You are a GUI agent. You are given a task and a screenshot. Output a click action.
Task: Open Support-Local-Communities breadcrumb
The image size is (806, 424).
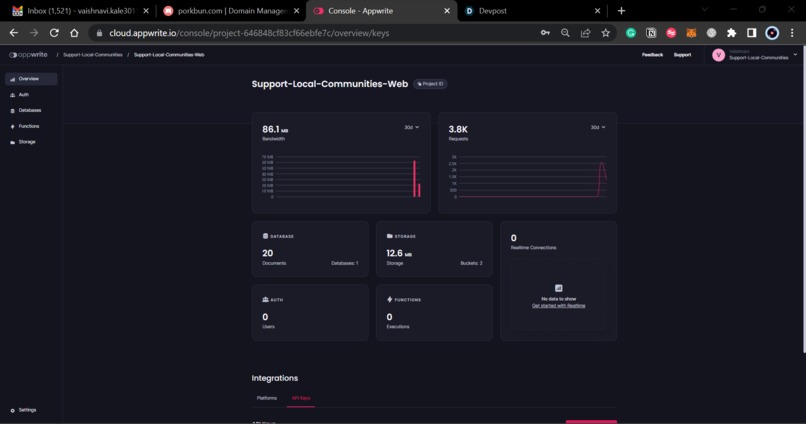[93, 54]
